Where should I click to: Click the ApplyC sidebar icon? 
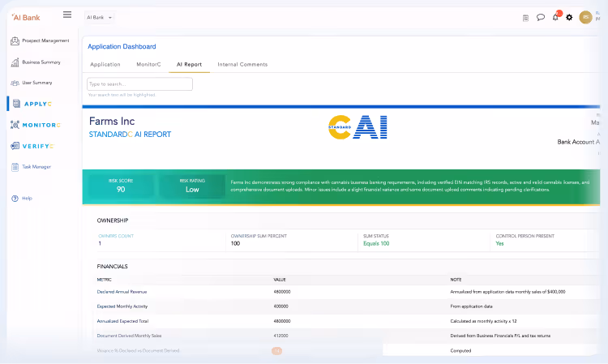pyautogui.click(x=16, y=104)
